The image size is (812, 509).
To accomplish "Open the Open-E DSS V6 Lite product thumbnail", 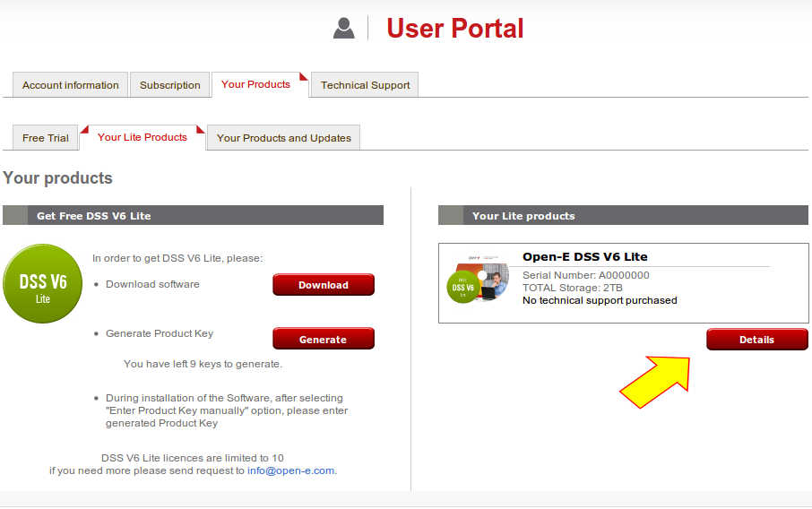I will click(478, 279).
